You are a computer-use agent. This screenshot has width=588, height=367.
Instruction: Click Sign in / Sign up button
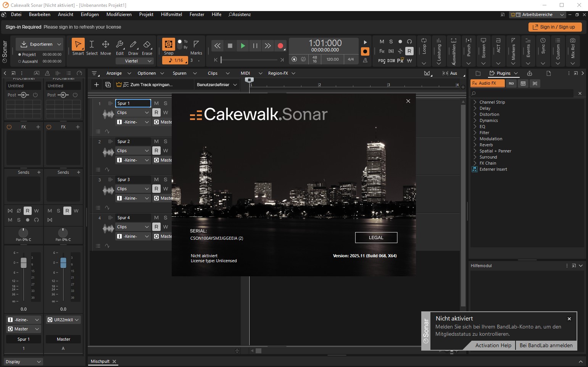point(554,27)
